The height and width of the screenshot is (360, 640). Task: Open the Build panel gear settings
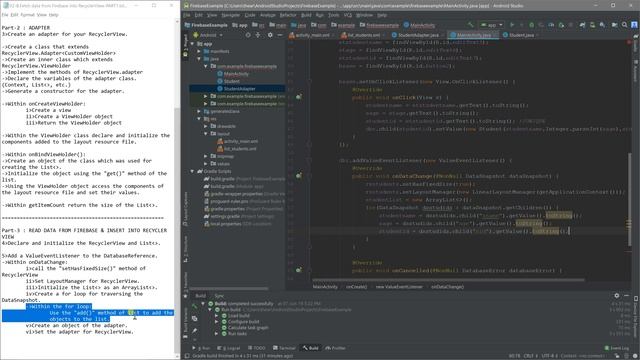(x=617, y=296)
